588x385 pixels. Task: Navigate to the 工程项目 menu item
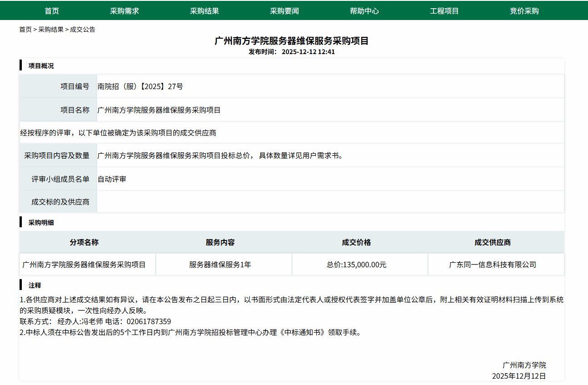click(444, 11)
